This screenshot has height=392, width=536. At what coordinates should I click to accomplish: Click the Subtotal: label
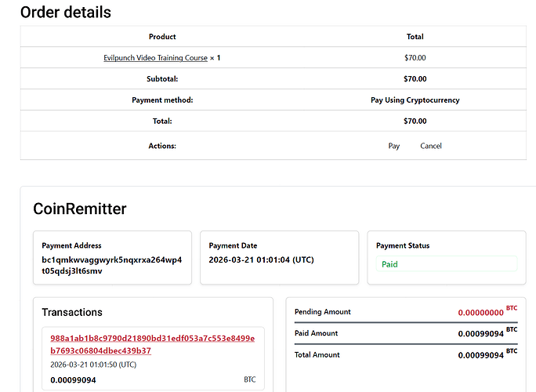[x=162, y=79]
